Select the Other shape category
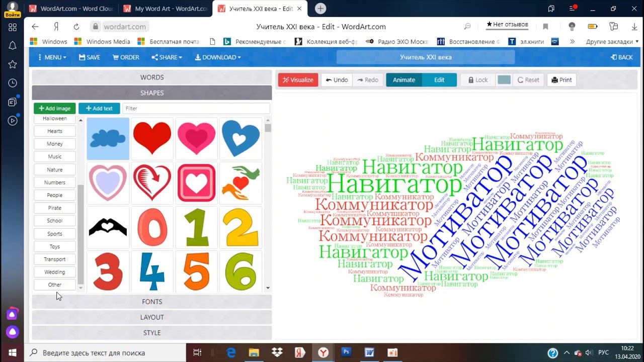Image resolution: width=644 pixels, height=362 pixels. click(x=55, y=285)
